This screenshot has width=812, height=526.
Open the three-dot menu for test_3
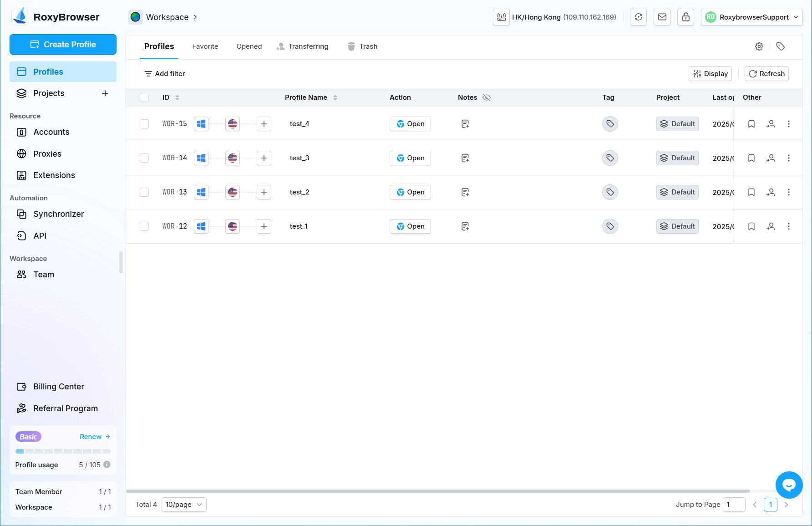point(789,158)
